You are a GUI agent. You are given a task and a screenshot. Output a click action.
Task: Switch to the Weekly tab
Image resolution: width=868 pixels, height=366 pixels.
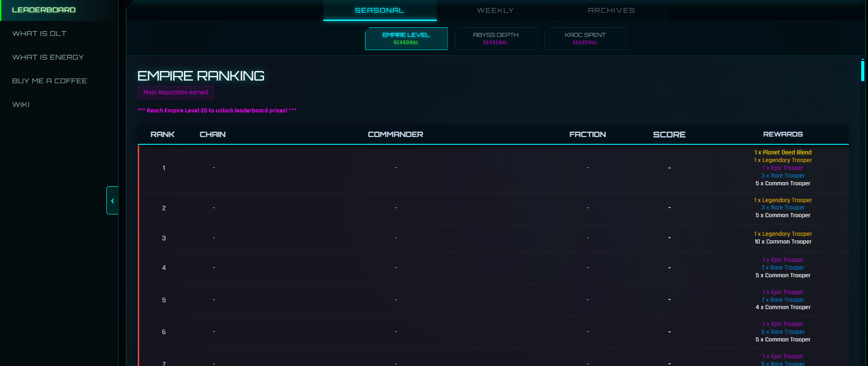click(x=495, y=10)
